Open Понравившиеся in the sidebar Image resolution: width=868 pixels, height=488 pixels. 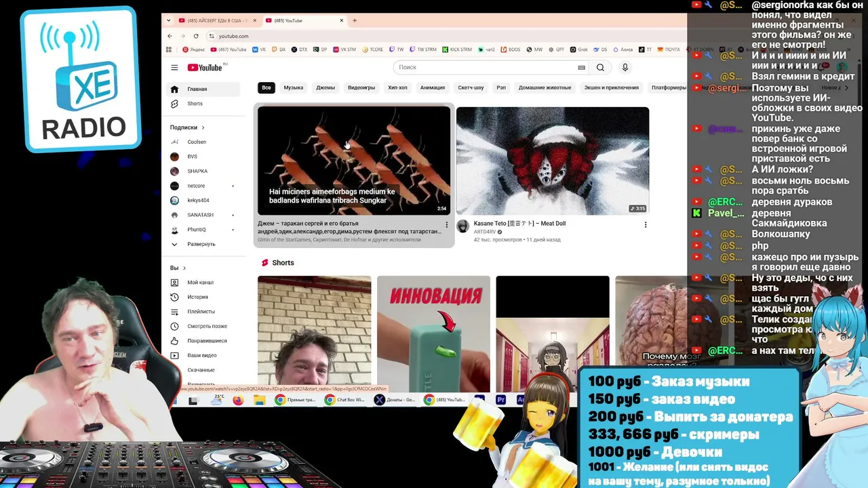click(x=203, y=340)
